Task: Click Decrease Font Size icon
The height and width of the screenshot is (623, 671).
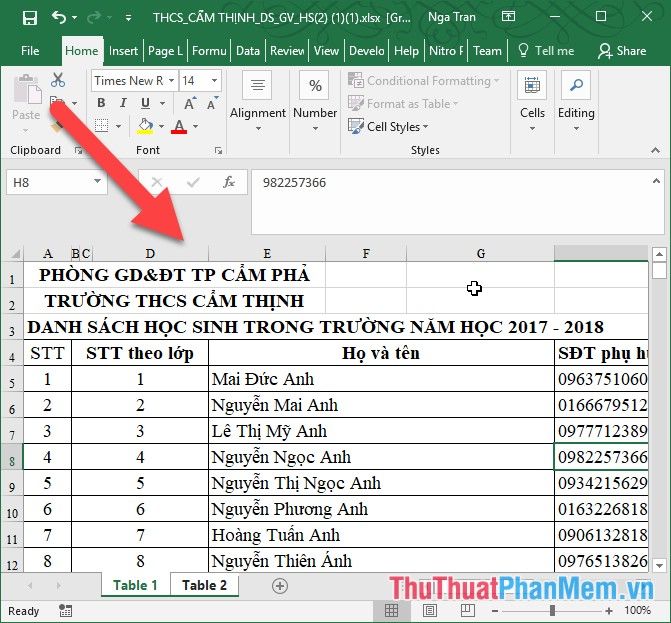Action: pos(212,104)
